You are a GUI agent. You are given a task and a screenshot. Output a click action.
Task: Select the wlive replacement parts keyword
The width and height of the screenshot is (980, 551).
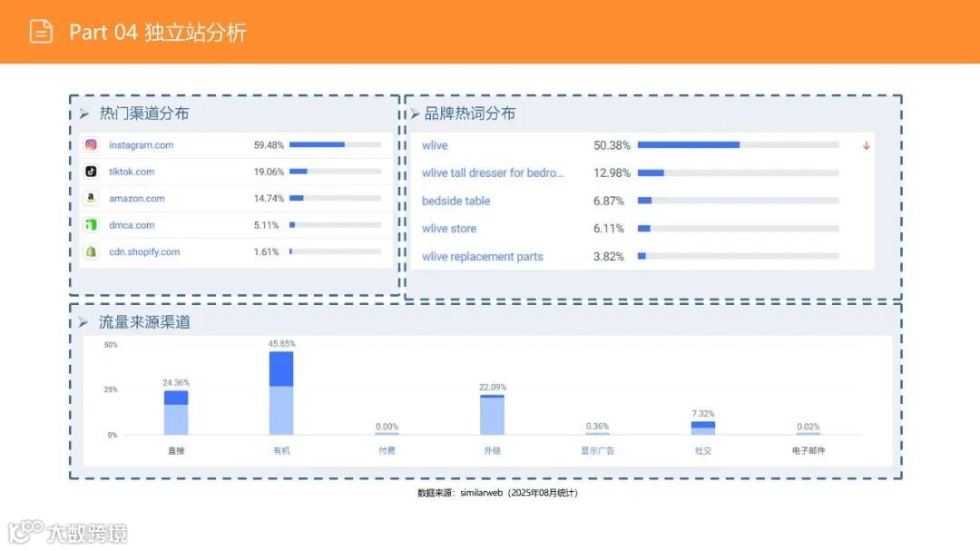pyautogui.click(x=482, y=256)
